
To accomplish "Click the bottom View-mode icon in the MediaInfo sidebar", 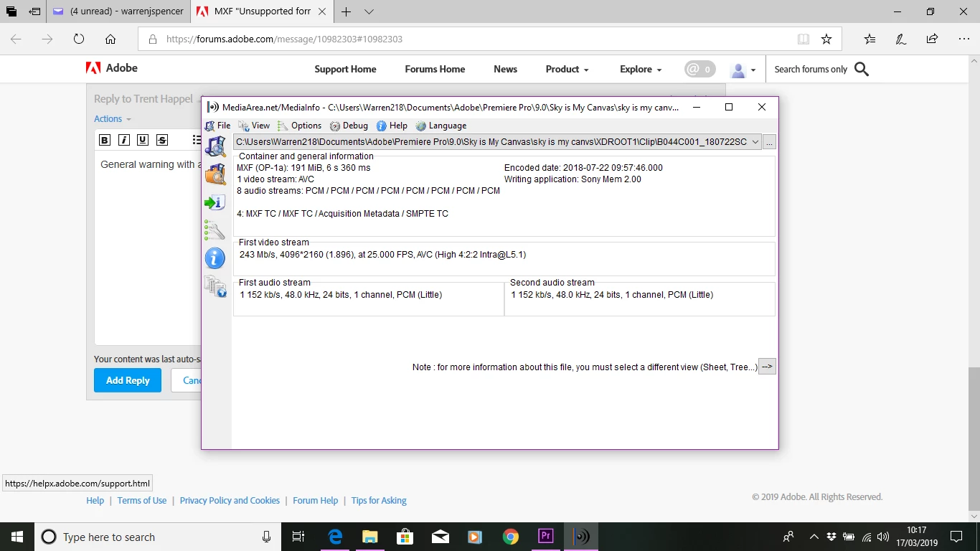I will [x=215, y=286].
